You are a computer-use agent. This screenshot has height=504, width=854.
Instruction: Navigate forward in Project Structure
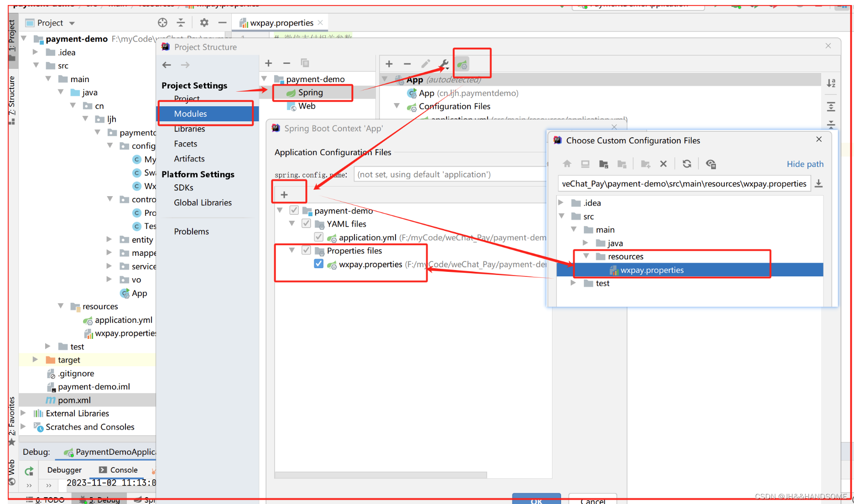tap(185, 65)
